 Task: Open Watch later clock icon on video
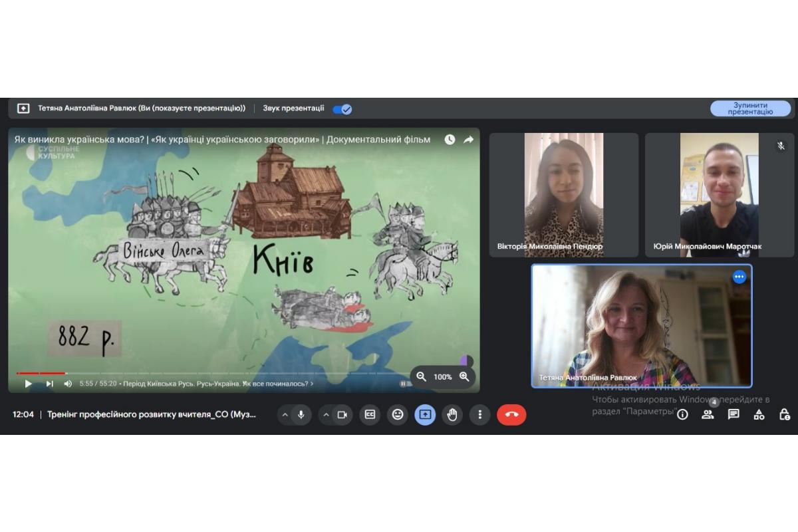[x=450, y=140]
